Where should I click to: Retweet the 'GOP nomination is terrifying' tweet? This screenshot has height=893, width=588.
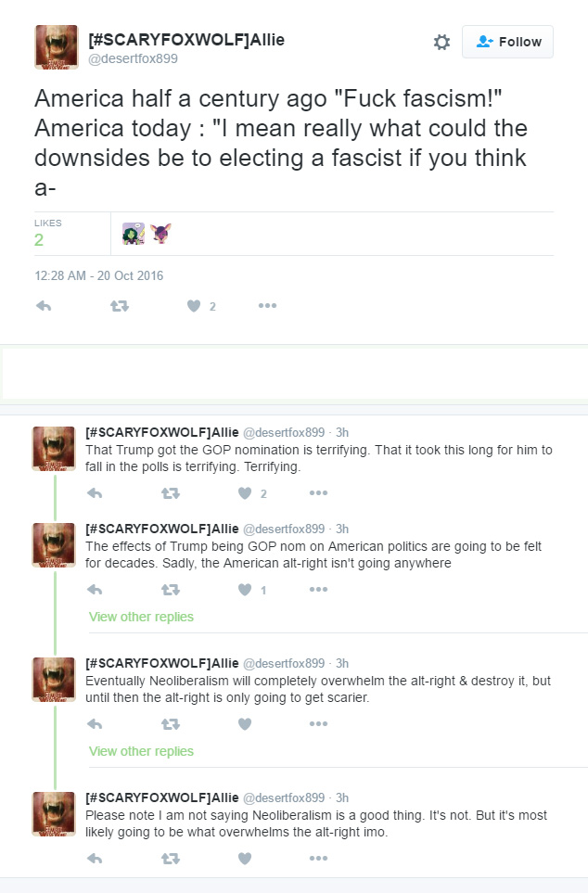tap(171, 493)
